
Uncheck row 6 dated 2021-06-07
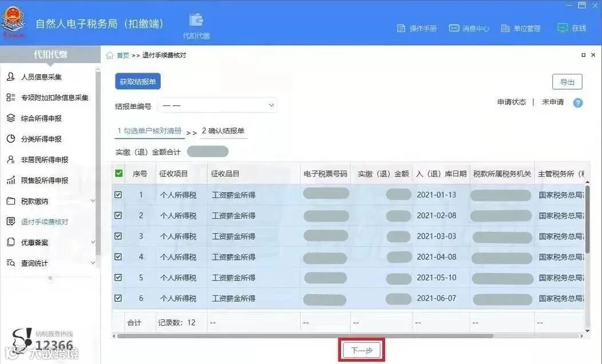pyautogui.click(x=118, y=298)
